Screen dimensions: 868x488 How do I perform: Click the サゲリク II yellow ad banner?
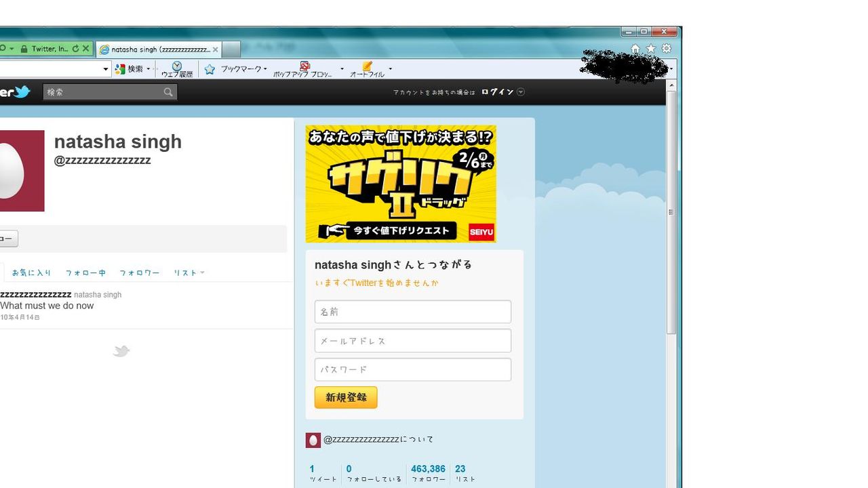click(x=401, y=184)
